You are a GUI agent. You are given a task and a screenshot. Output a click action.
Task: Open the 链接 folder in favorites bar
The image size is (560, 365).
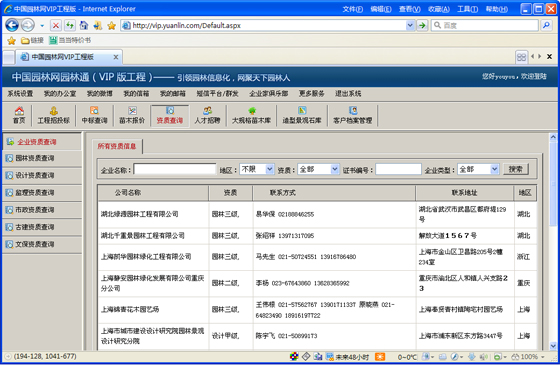tap(32, 40)
